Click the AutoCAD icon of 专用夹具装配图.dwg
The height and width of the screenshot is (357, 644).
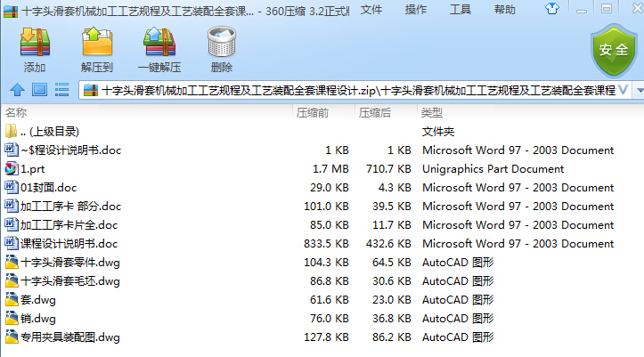(12, 337)
